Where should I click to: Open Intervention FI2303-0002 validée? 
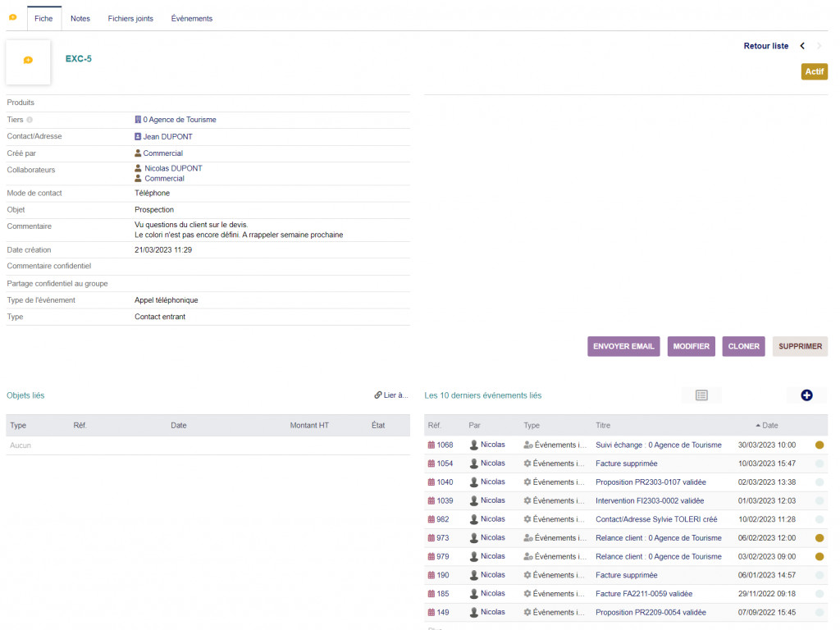[650, 501]
